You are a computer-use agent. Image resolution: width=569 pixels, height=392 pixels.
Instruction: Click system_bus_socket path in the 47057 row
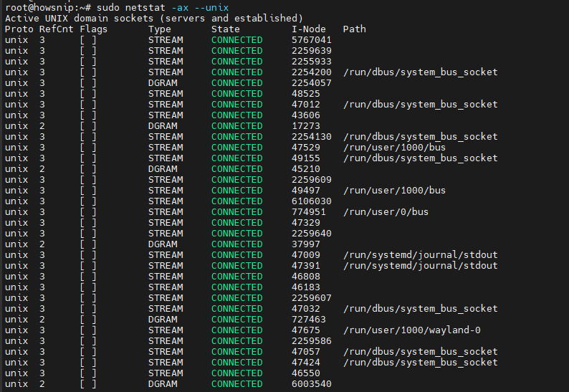[x=420, y=352]
